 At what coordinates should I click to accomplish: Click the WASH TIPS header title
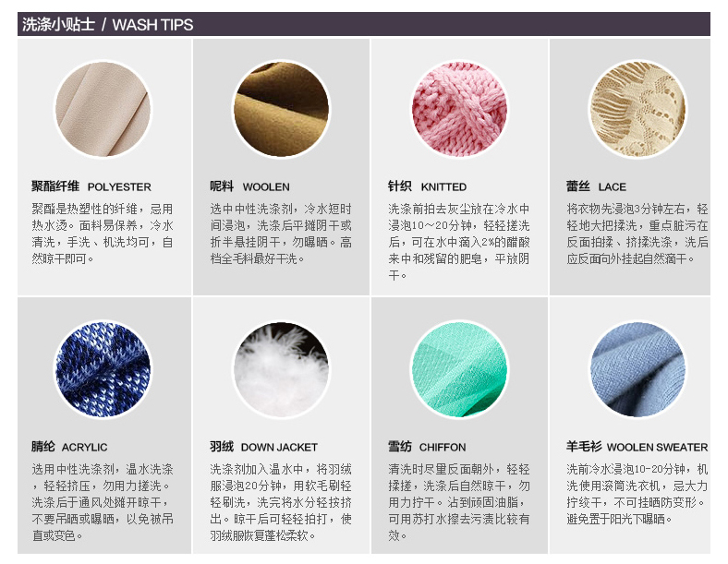pyautogui.click(x=108, y=25)
